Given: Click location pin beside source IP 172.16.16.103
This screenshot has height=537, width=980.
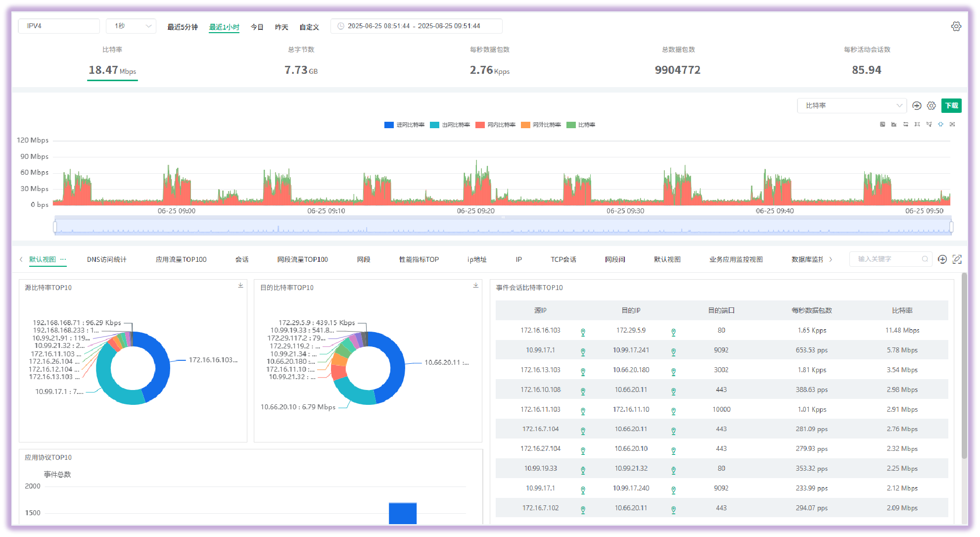Looking at the screenshot, I should coord(583,333).
